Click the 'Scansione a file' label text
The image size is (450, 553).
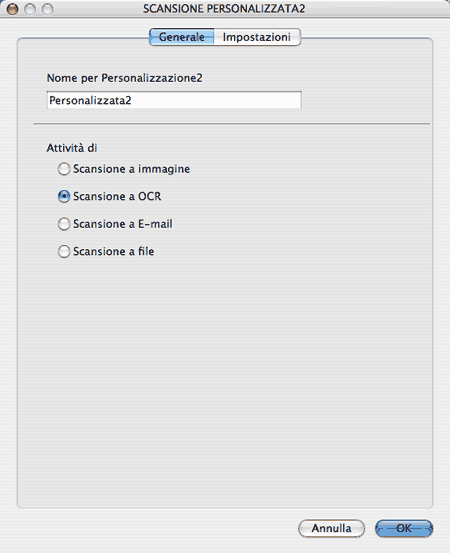[x=114, y=251]
